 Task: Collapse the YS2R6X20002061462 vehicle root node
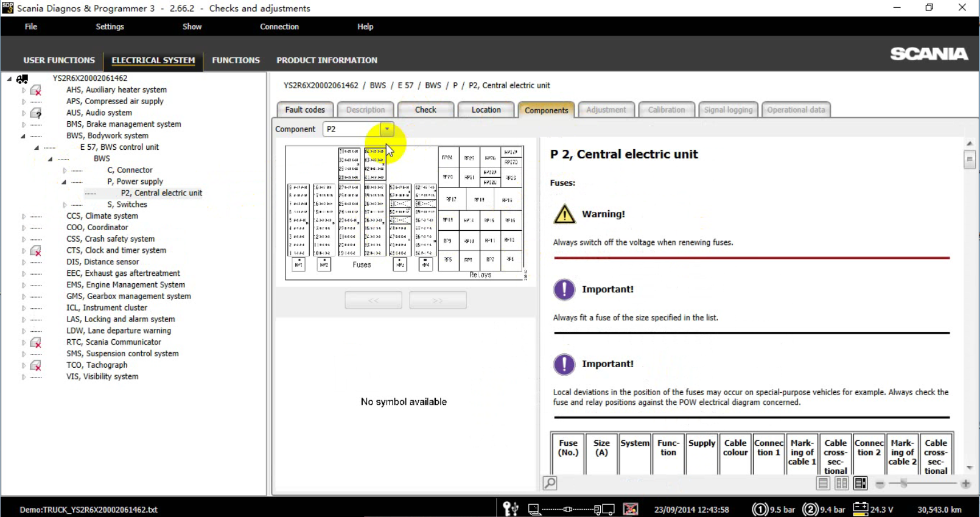click(x=9, y=79)
